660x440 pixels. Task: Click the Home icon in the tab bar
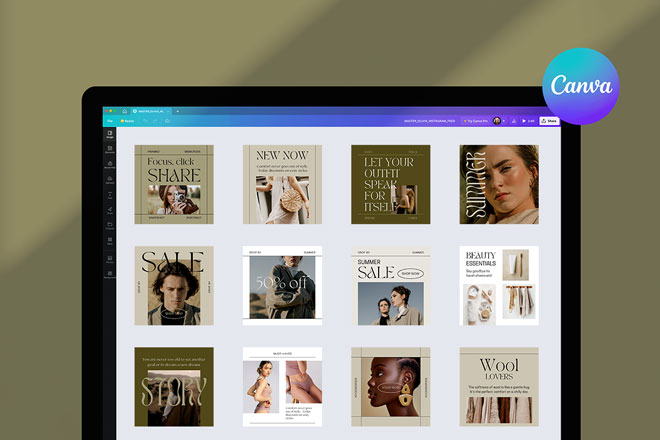point(125,111)
